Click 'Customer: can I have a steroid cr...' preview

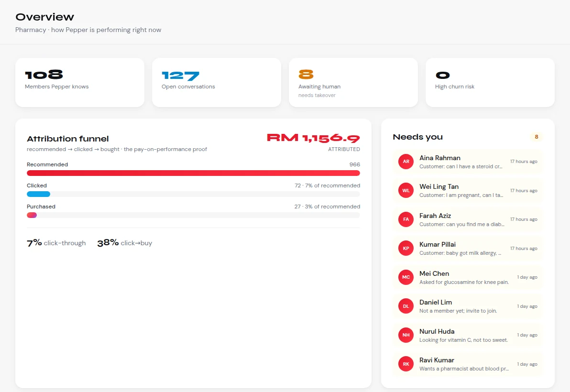(460, 166)
